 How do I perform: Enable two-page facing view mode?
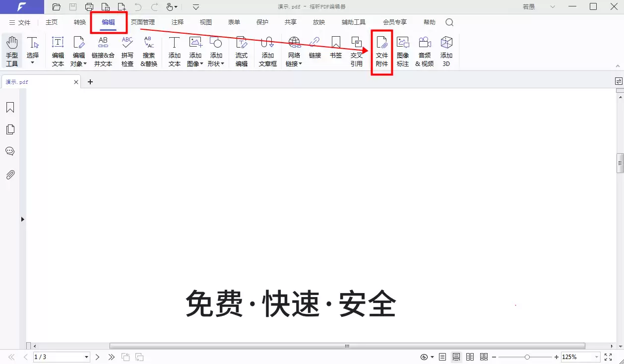(470, 357)
